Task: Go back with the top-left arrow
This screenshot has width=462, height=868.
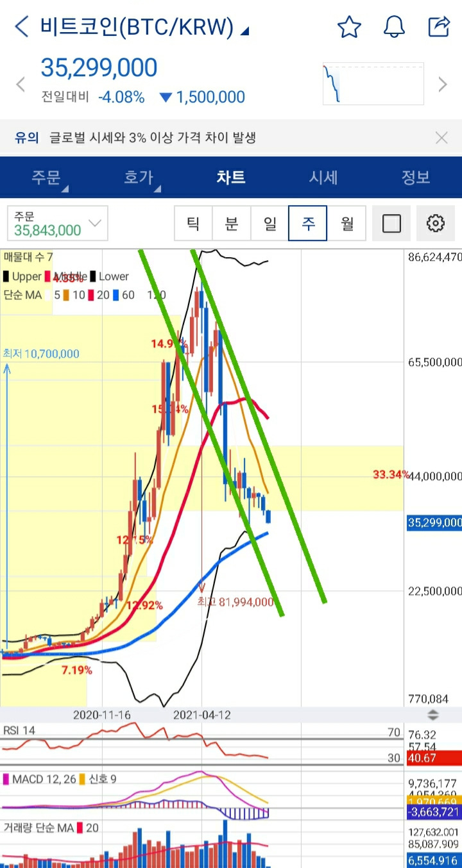Action: 21,27
